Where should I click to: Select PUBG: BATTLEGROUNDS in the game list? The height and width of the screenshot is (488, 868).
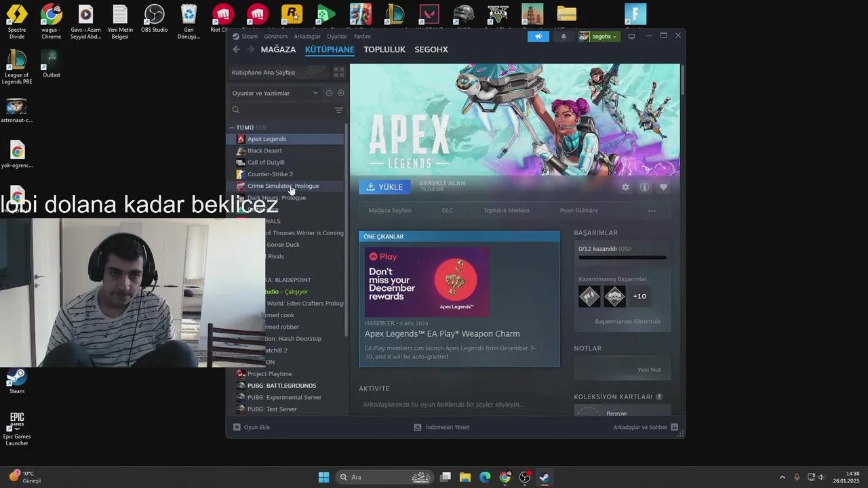tap(281, 386)
